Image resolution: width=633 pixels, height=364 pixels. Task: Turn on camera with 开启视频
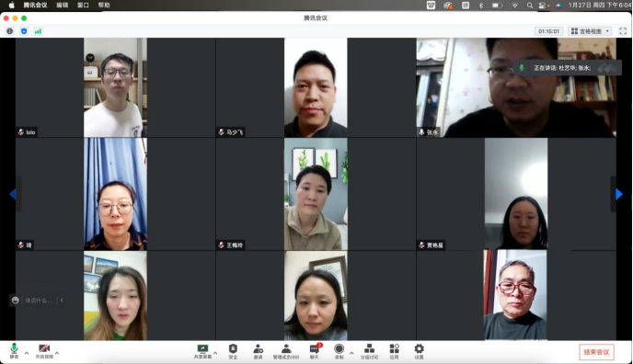click(x=44, y=351)
